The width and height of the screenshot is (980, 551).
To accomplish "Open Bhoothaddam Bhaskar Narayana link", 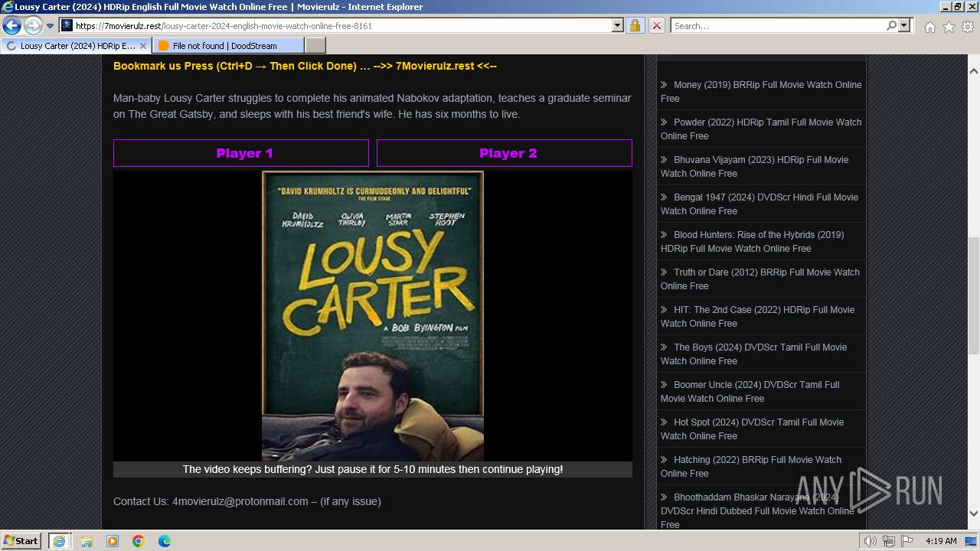I will coord(757,510).
